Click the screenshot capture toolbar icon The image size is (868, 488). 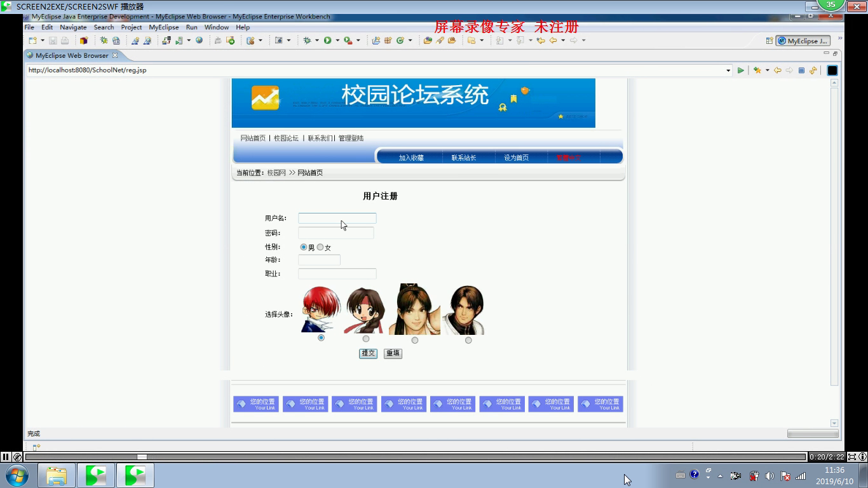pos(278,40)
